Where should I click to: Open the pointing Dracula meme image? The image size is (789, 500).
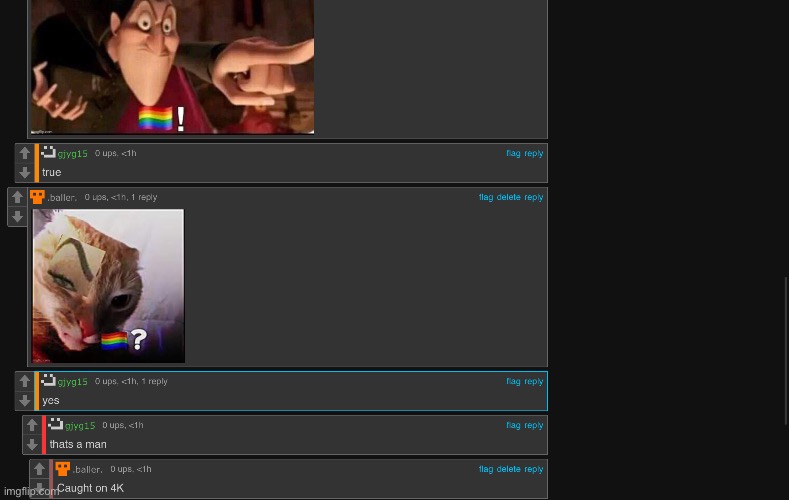click(x=172, y=66)
